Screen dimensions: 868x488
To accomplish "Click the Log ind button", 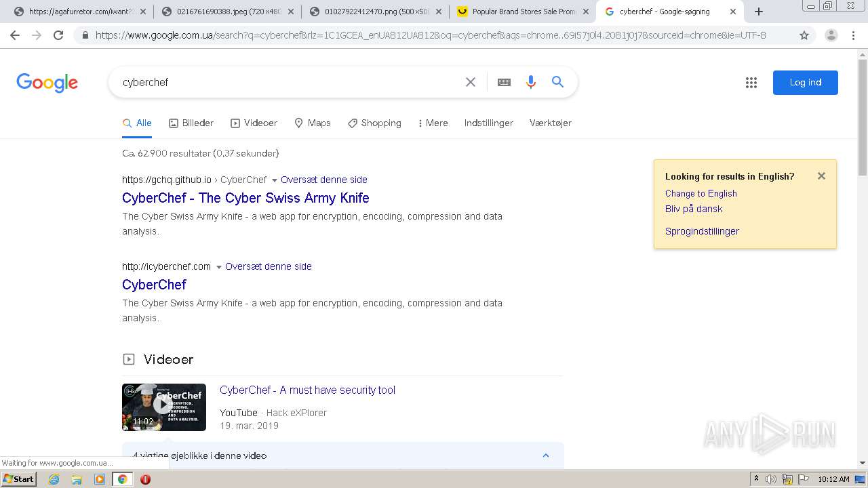I will tap(806, 83).
